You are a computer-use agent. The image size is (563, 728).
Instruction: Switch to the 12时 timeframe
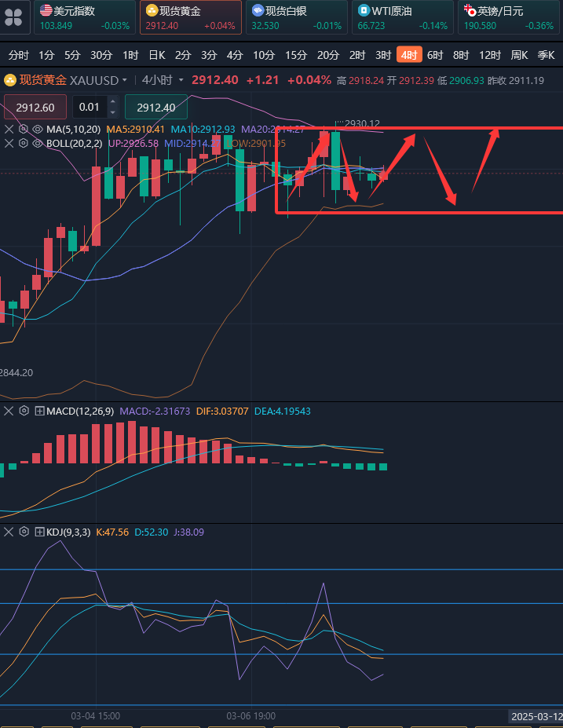[490, 55]
